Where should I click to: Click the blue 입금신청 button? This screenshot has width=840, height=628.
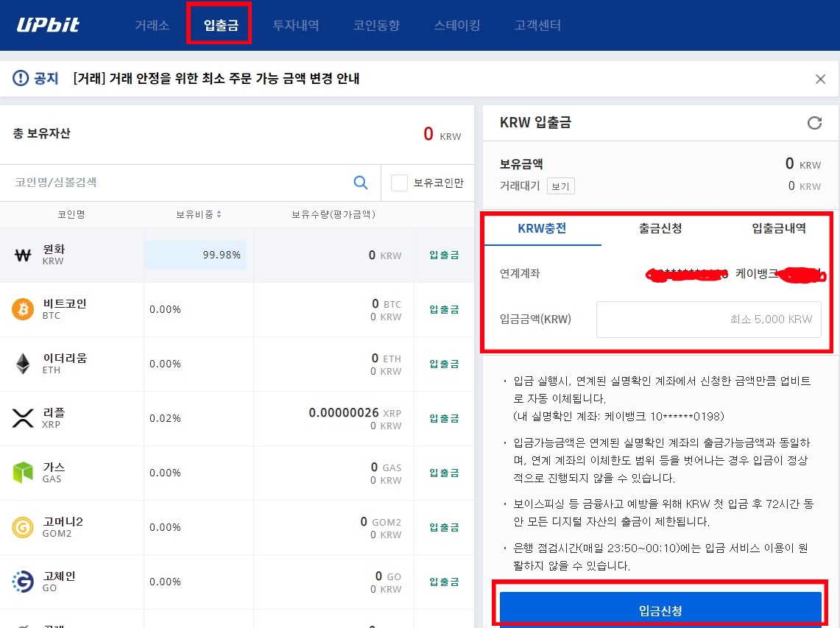click(660, 610)
